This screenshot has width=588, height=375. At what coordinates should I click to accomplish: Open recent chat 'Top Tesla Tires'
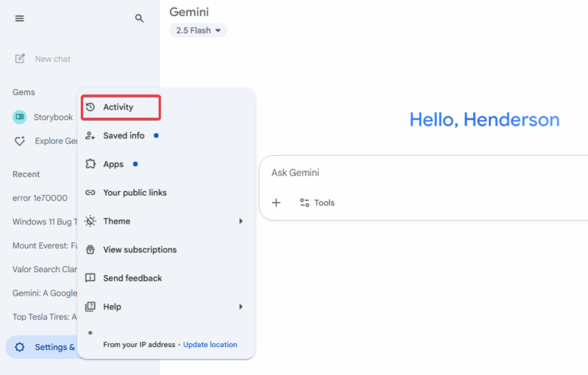[45, 317]
